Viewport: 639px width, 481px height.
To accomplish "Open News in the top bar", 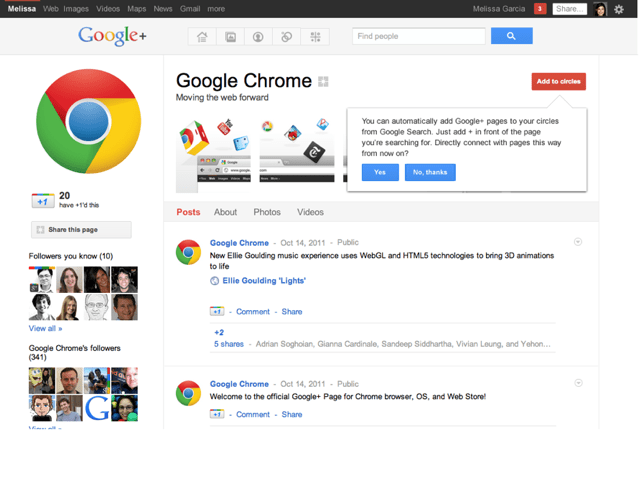I will pos(163,9).
